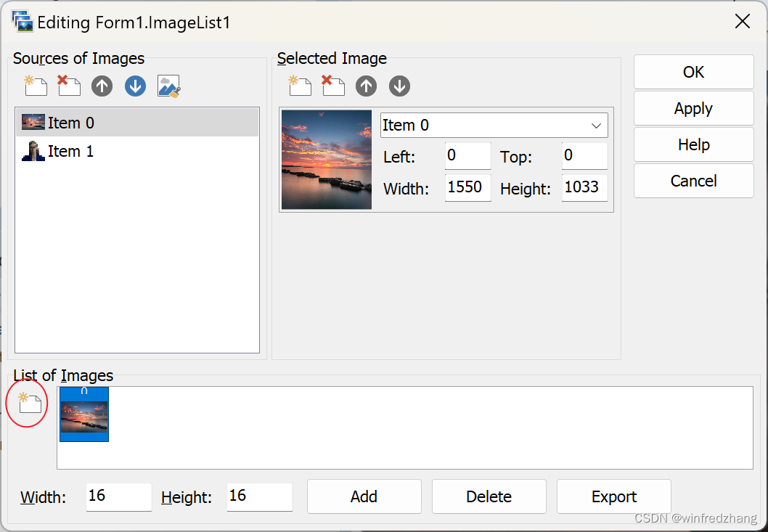The height and width of the screenshot is (532, 768).
Task: Close the Editing Form1.ImageList1 dialog
Action: pyautogui.click(x=742, y=21)
